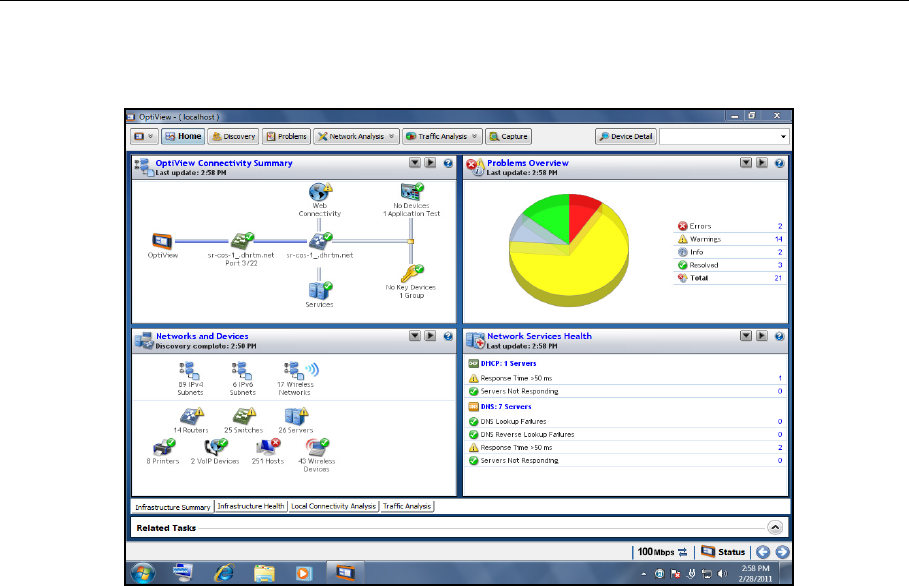Click the play arrow on Connectivity Summary panel
This screenshot has height=586, width=909.
[x=430, y=163]
